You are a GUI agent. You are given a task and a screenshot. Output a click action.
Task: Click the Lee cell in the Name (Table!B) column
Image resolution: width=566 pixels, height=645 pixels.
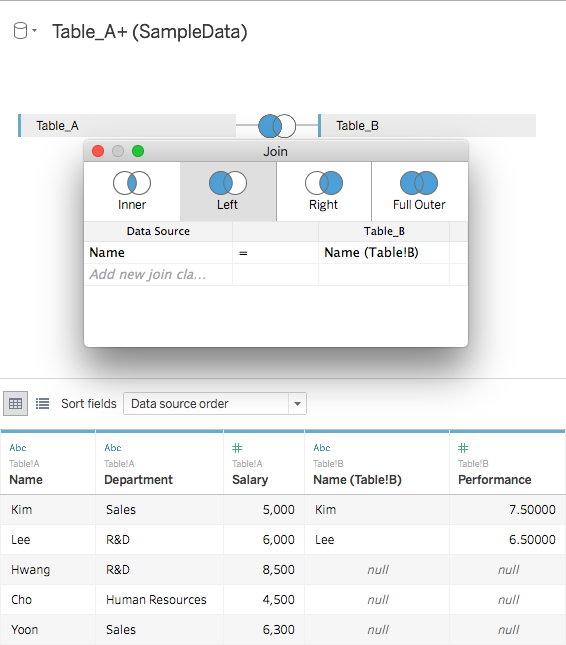click(377, 540)
